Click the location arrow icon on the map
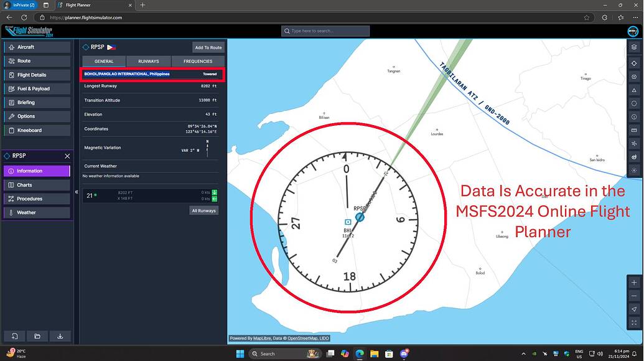 coord(633,309)
